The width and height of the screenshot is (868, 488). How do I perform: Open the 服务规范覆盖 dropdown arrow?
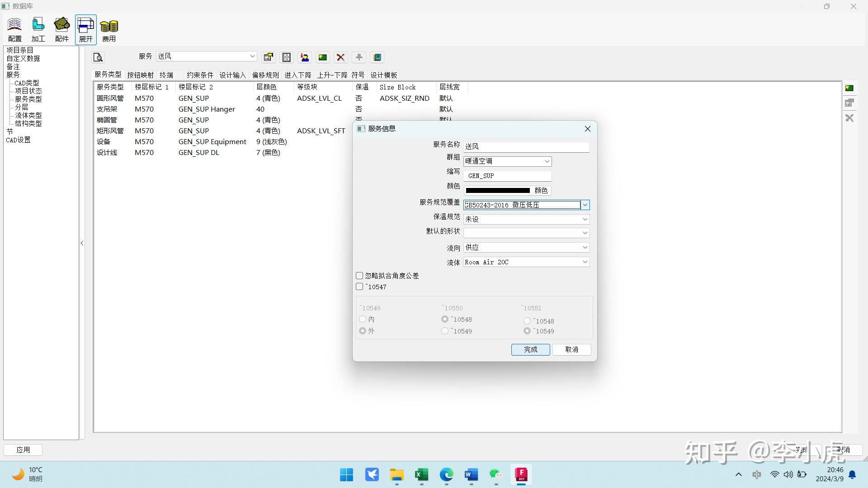[585, 205]
